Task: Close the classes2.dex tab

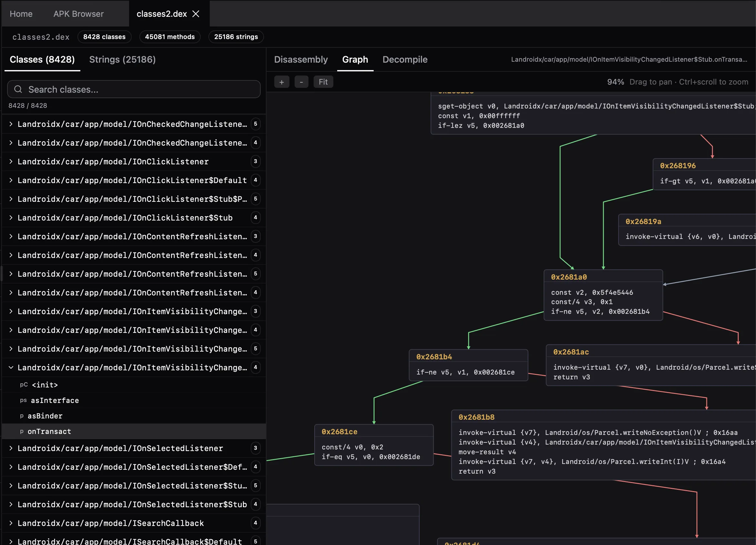Action: 196,14
